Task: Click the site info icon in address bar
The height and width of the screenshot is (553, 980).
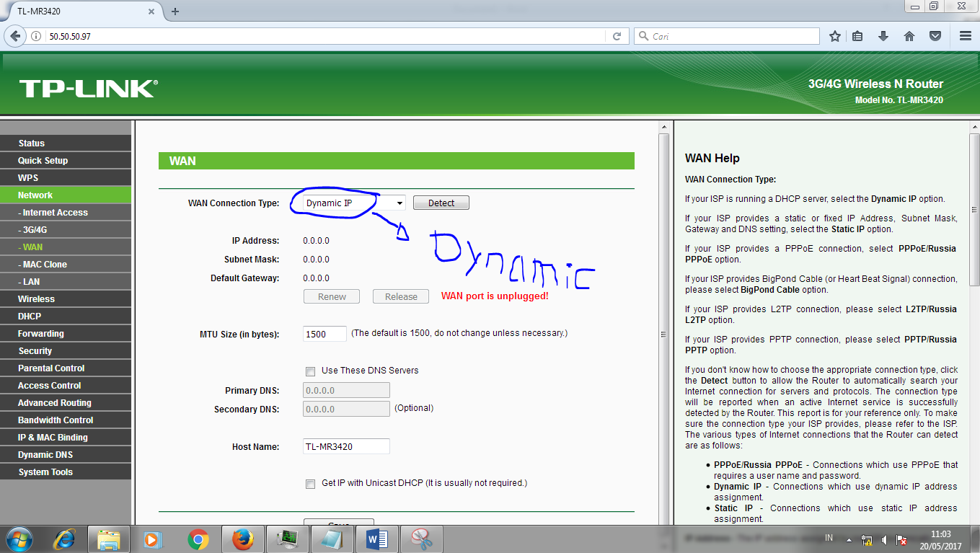Action: [36, 36]
